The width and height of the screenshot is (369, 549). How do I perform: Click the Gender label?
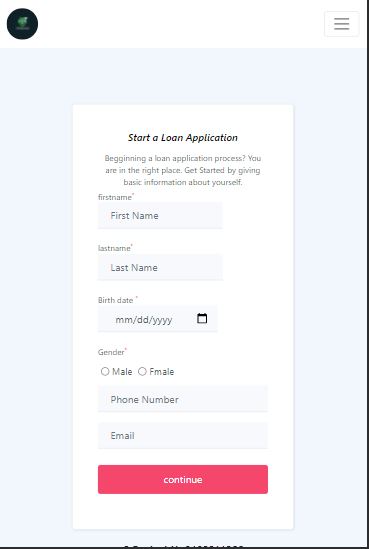click(111, 352)
